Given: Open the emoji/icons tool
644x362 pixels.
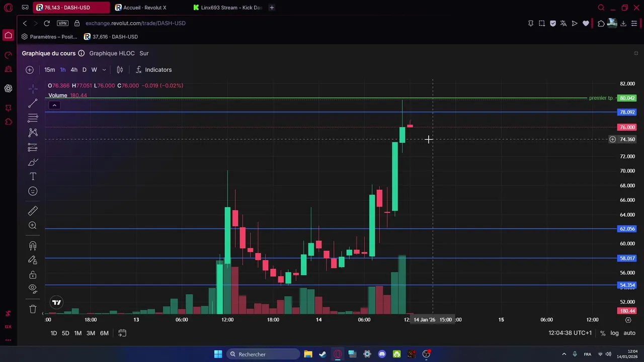Looking at the screenshot, I should pos(33,191).
